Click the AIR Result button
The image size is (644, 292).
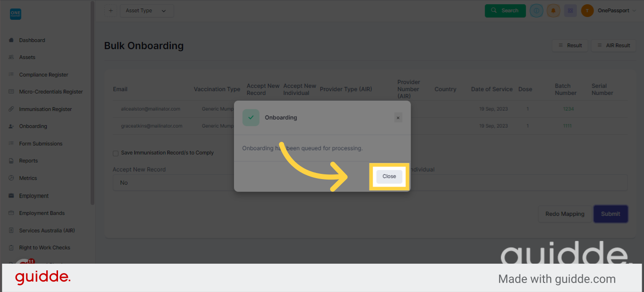[613, 45]
